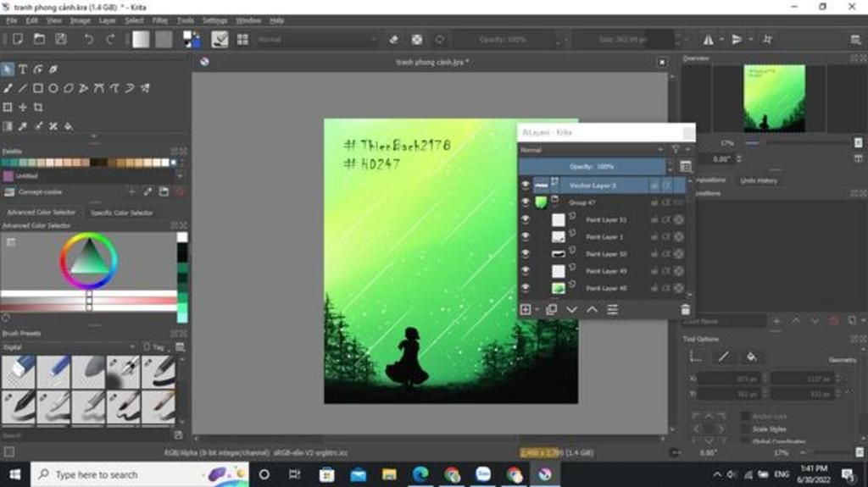Select the Line tool

click(x=23, y=88)
